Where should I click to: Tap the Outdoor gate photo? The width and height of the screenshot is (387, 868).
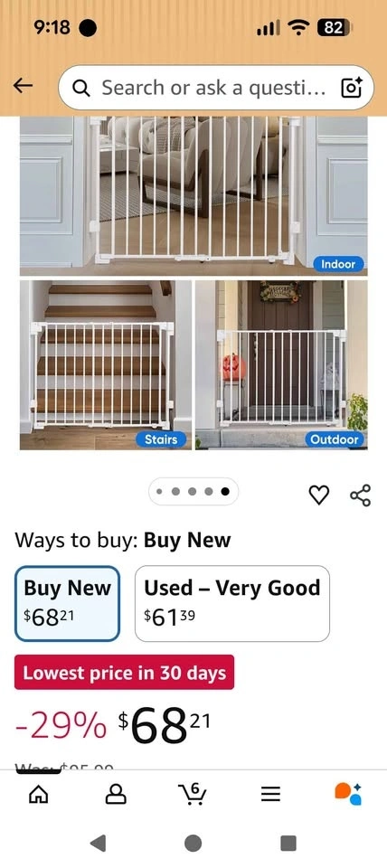pyautogui.click(x=281, y=364)
